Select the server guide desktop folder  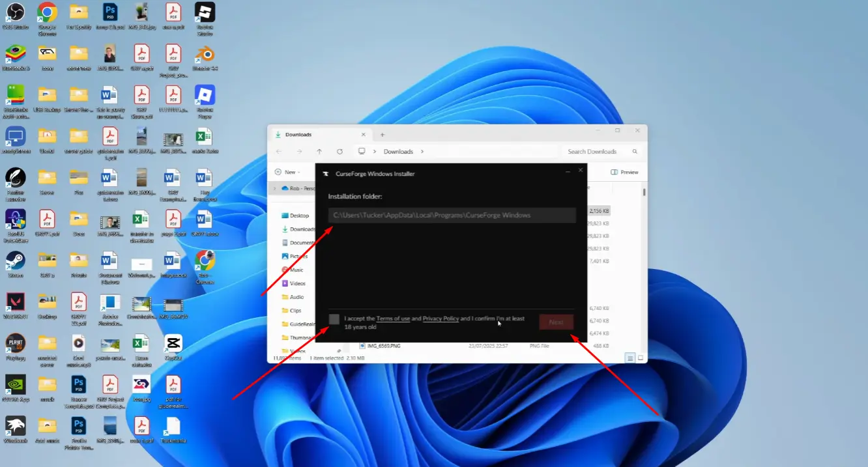[x=78, y=139]
